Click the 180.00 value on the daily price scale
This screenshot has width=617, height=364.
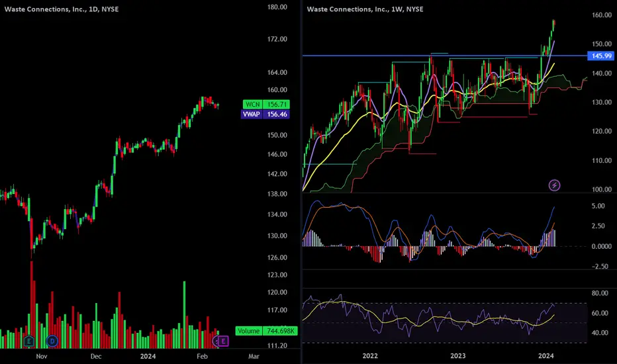point(277,7)
